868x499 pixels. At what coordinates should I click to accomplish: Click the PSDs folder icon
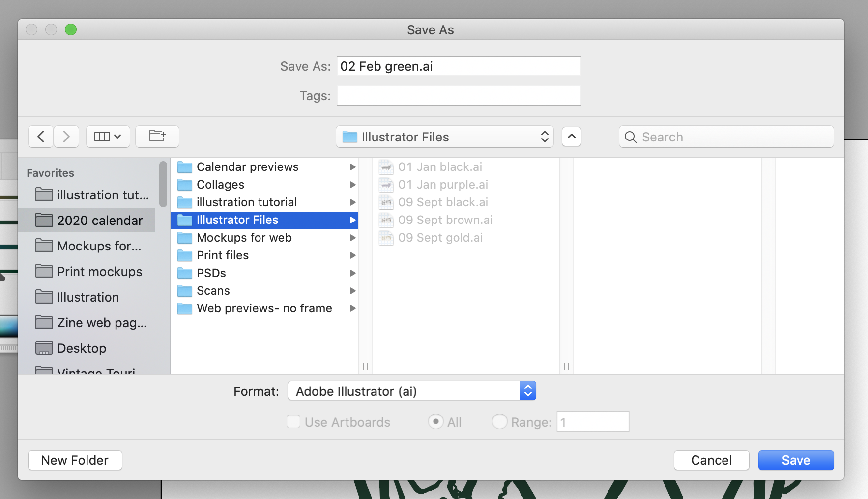coord(185,273)
